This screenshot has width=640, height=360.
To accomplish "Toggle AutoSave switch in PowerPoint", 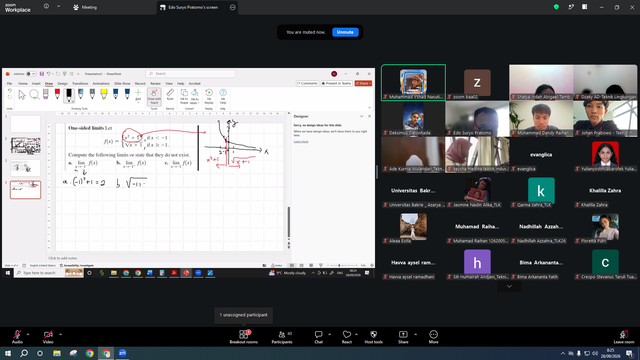I will (31, 74).
